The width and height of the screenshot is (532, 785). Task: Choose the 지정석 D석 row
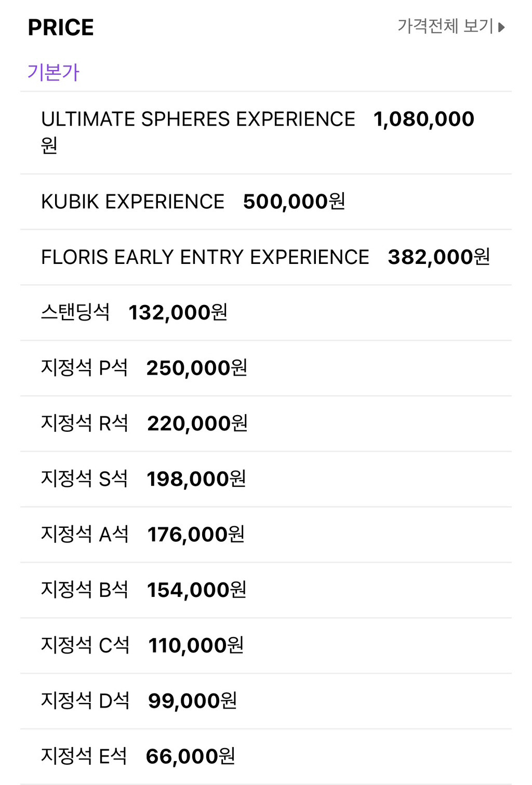[85, 701]
